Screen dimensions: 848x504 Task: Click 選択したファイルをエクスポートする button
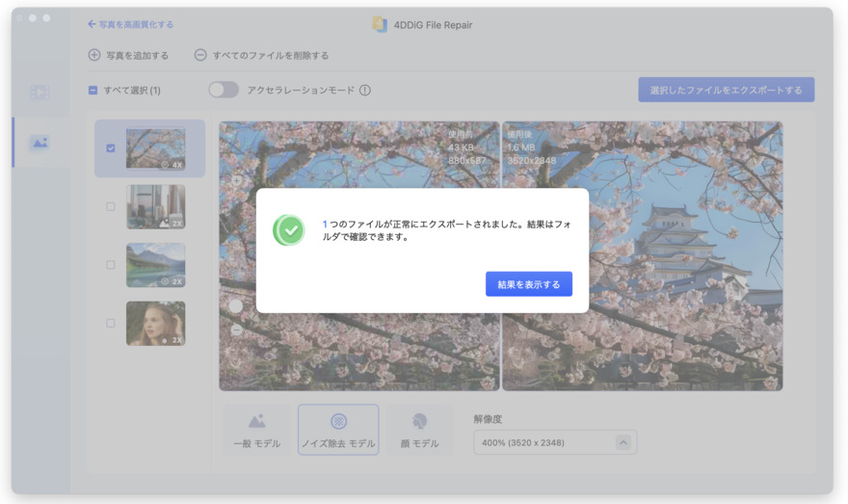click(726, 90)
